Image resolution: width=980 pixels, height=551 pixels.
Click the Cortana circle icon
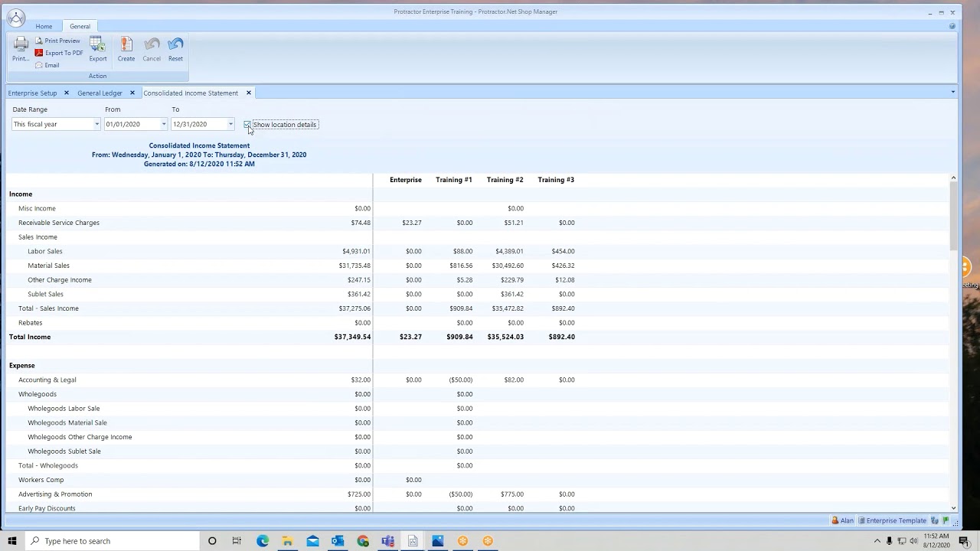pyautogui.click(x=212, y=541)
